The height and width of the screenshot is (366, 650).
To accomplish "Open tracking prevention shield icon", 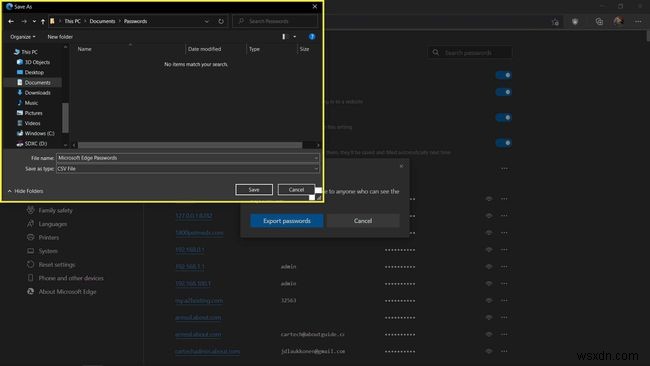I will 575,22.
